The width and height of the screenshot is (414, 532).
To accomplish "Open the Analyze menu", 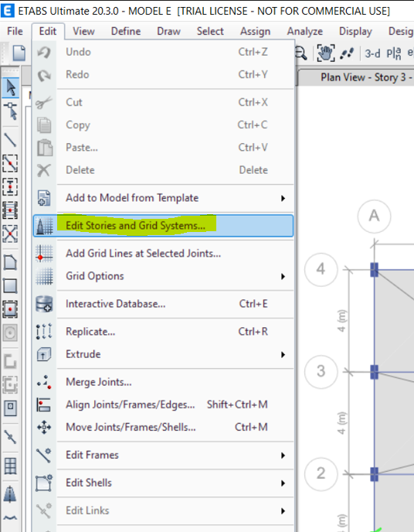I will pyautogui.click(x=304, y=31).
